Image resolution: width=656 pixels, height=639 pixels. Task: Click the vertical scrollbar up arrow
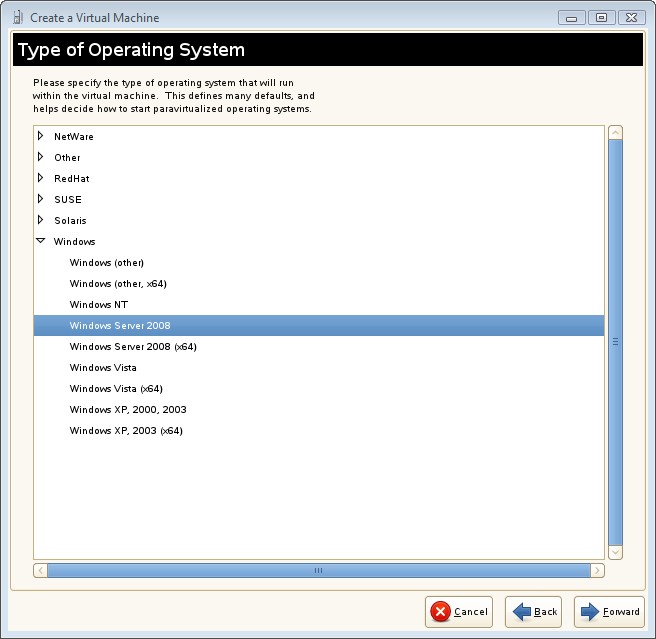(616, 133)
